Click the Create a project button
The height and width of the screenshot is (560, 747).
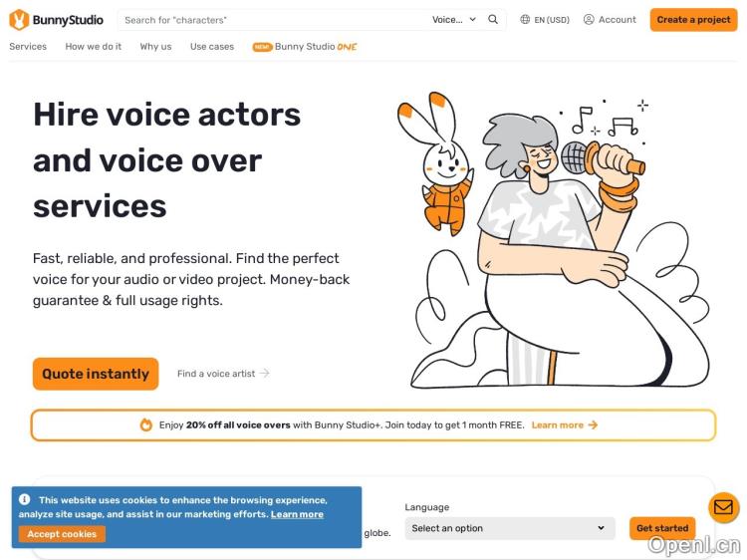[693, 19]
